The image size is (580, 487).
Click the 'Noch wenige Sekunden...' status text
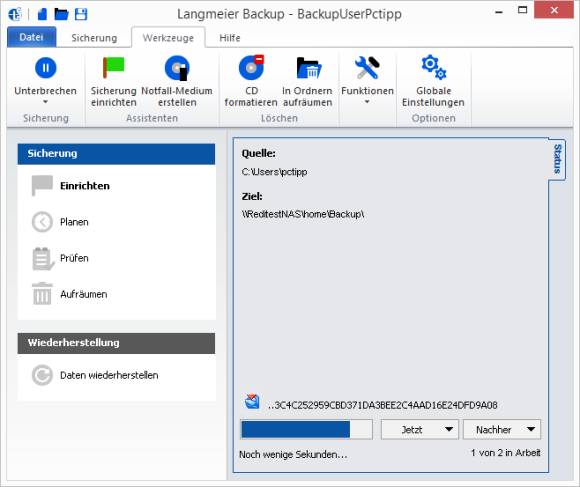pos(293,454)
